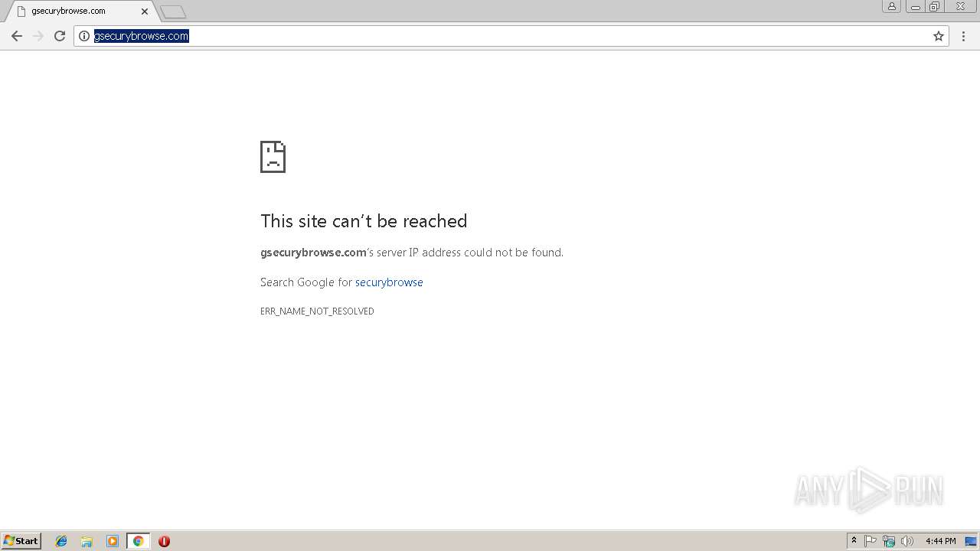This screenshot has width=980, height=551.
Task: Switch to Chrome in the taskbar
Action: (x=138, y=541)
